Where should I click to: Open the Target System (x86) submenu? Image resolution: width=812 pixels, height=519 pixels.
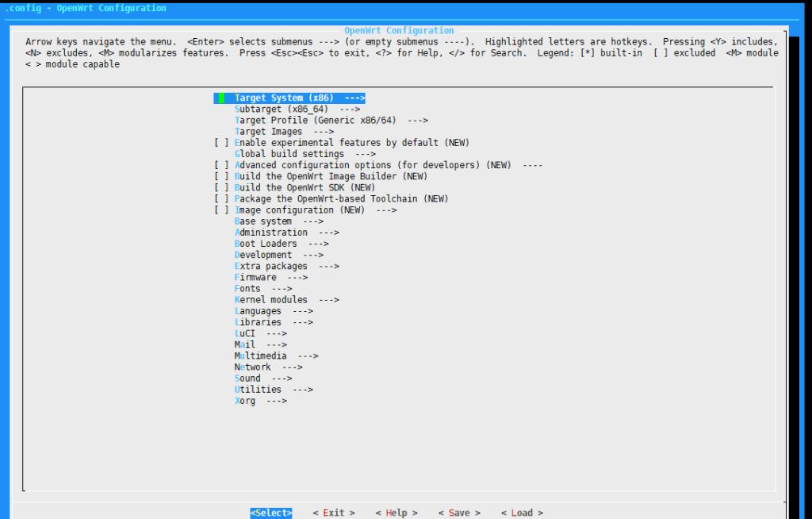289,98
